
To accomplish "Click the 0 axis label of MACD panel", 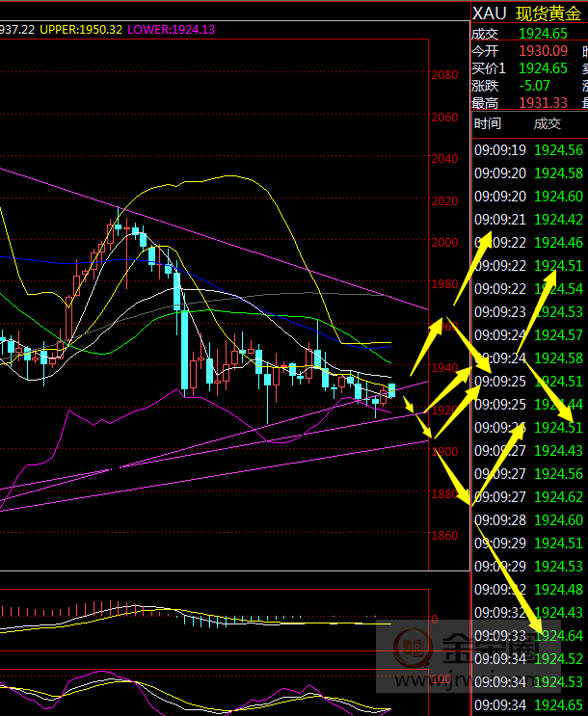I will point(435,620).
